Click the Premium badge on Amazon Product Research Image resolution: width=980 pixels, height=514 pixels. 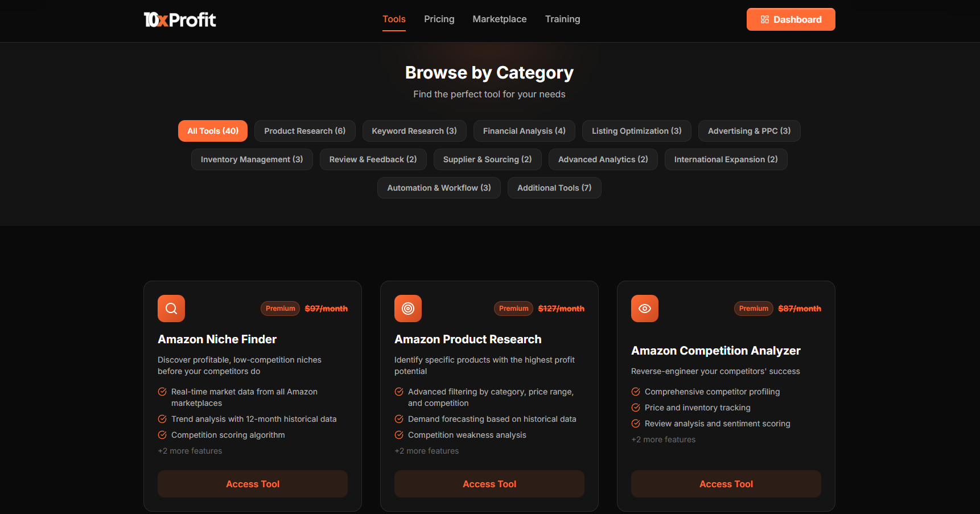pyautogui.click(x=513, y=308)
